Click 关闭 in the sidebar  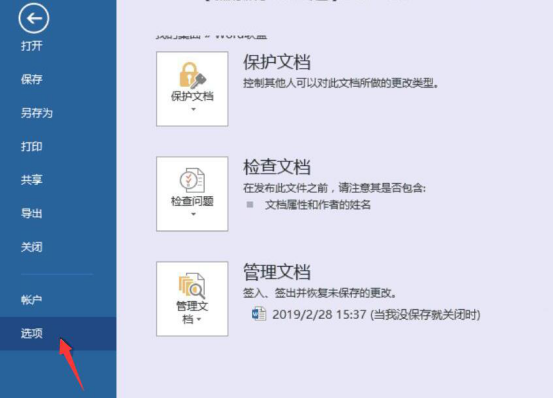[32, 247]
